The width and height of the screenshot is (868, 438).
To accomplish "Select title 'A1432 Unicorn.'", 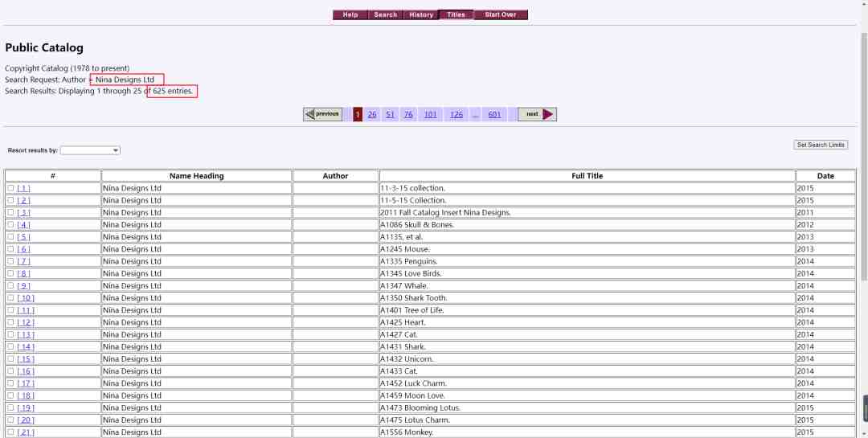I will point(407,358).
